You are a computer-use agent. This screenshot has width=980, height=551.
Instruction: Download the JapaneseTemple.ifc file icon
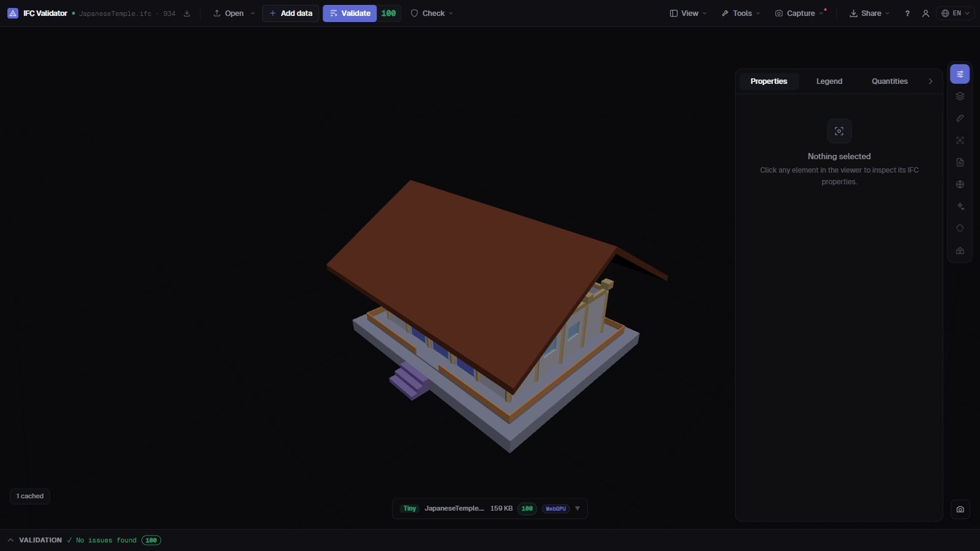pos(187,13)
